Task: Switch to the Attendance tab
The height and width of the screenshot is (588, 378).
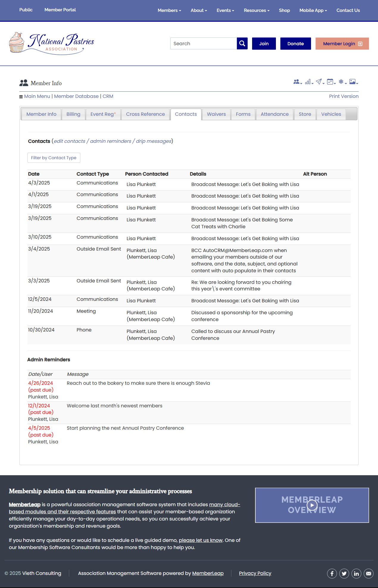Action: (275, 114)
